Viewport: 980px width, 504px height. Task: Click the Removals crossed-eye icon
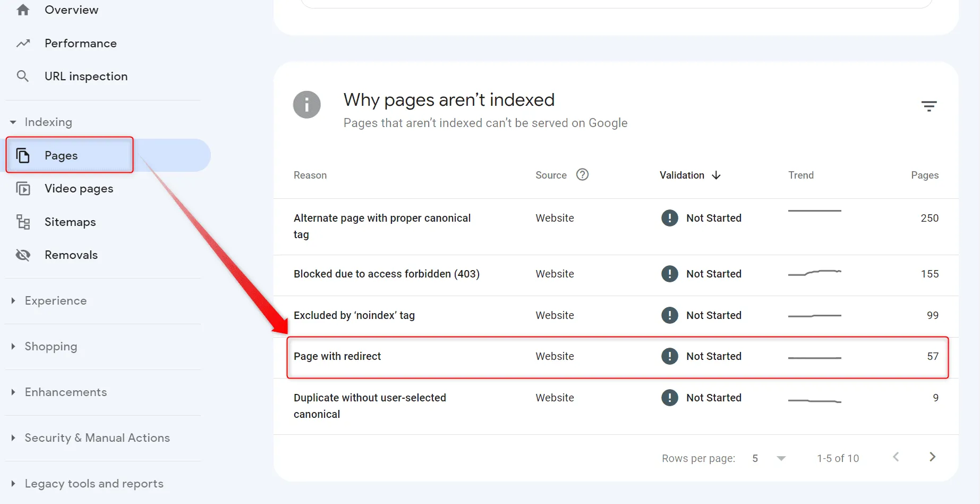click(23, 255)
